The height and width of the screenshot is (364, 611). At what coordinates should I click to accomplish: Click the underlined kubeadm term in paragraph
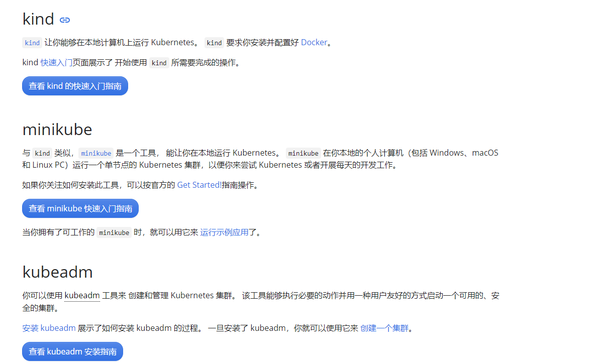coord(82,295)
